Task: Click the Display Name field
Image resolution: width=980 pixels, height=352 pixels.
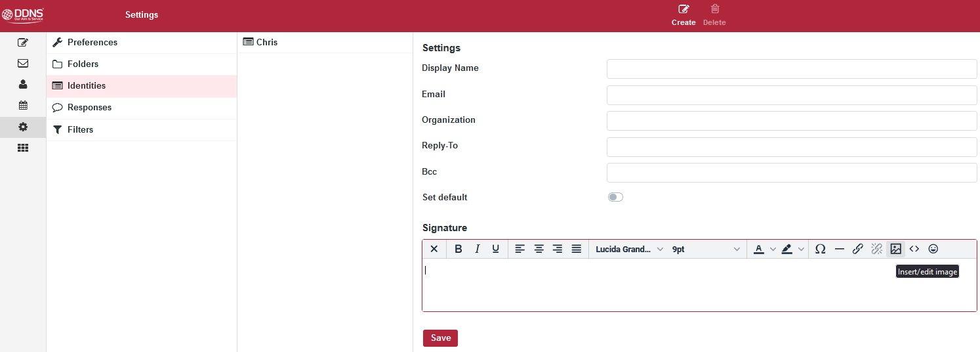Action: (x=792, y=68)
